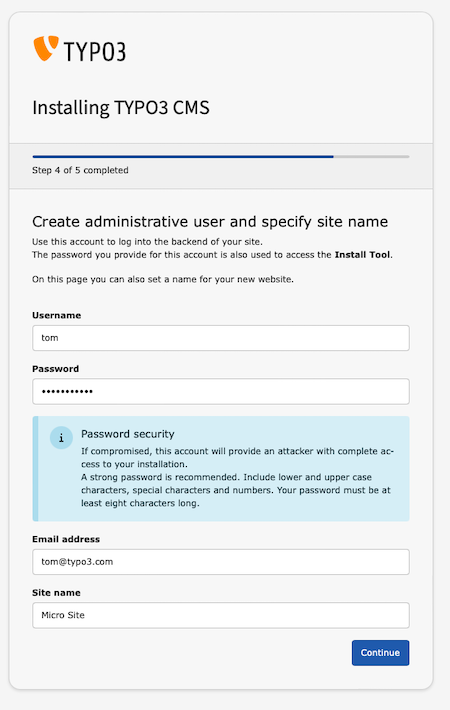Click the Email address label
The width and height of the screenshot is (450, 710).
point(66,539)
